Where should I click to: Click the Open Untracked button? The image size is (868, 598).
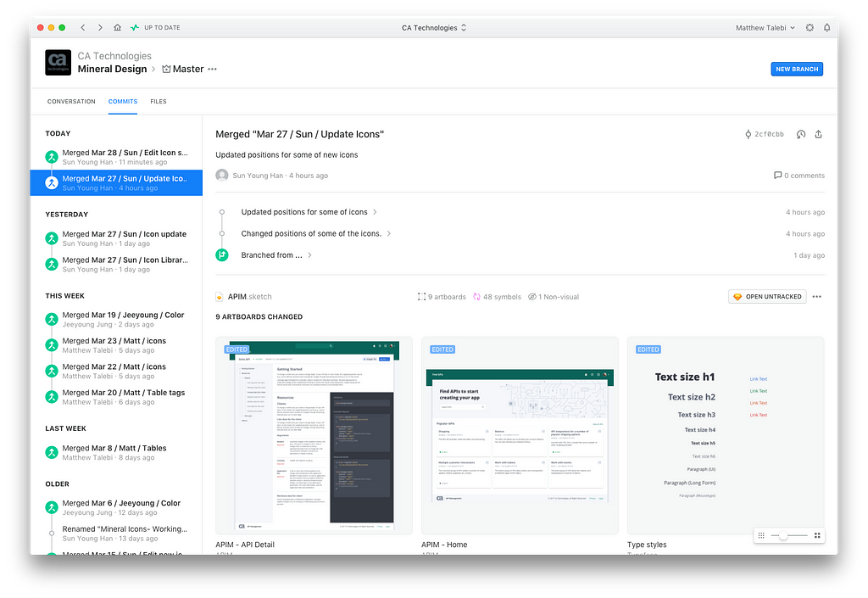pyautogui.click(x=767, y=297)
